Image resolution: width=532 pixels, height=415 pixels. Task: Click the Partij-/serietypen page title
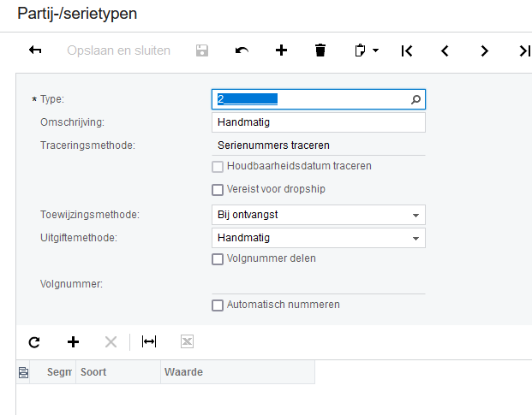(x=77, y=14)
